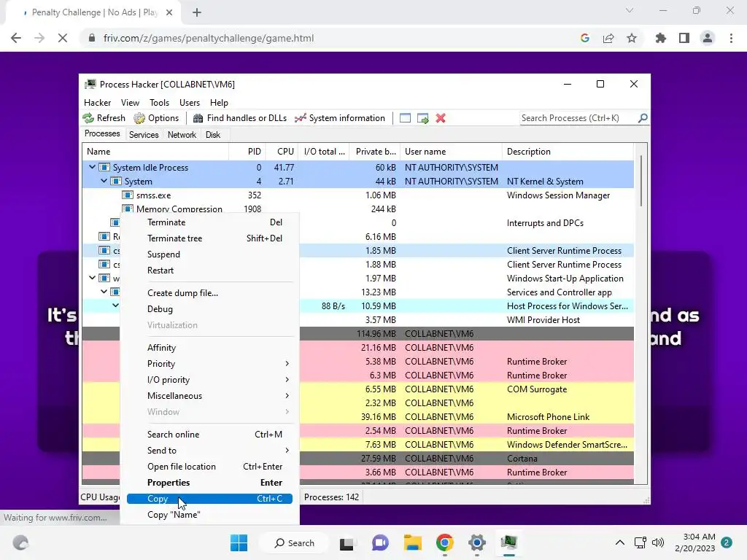Click the browser back arrow
The image size is (747, 560).
16,38
